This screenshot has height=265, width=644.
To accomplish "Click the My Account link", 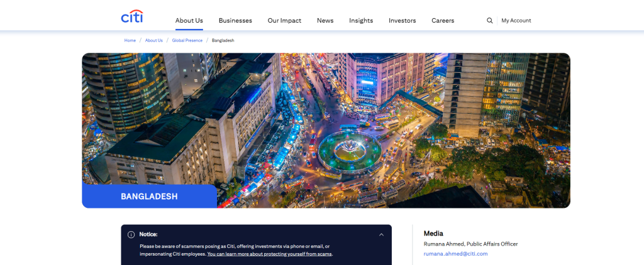I will click(x=516, y=21).
